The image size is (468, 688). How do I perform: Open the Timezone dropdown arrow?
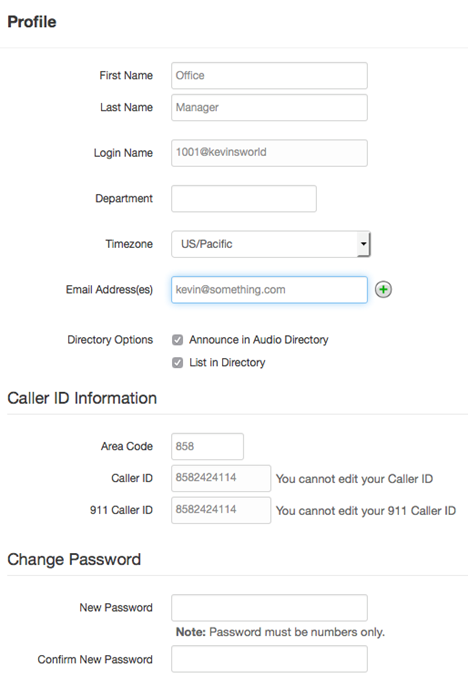tap(363, 244)
